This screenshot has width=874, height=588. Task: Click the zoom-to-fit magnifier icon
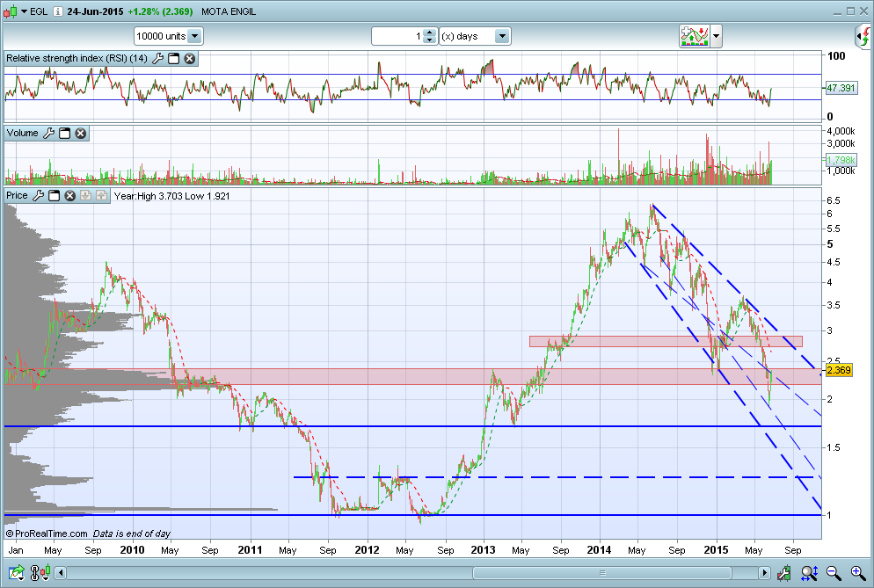(809, 573)
